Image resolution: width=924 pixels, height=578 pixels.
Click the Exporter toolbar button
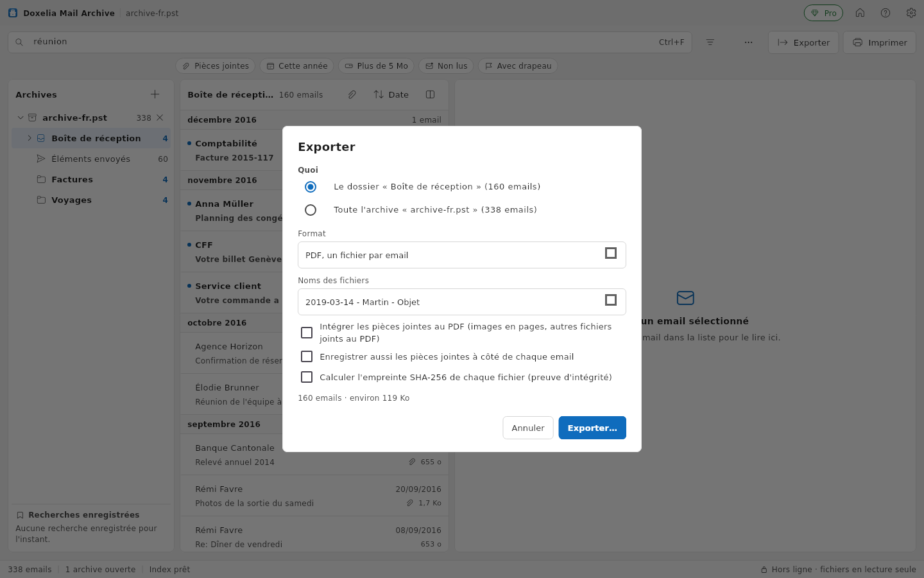pyautogui.click(x=803, y=42)
